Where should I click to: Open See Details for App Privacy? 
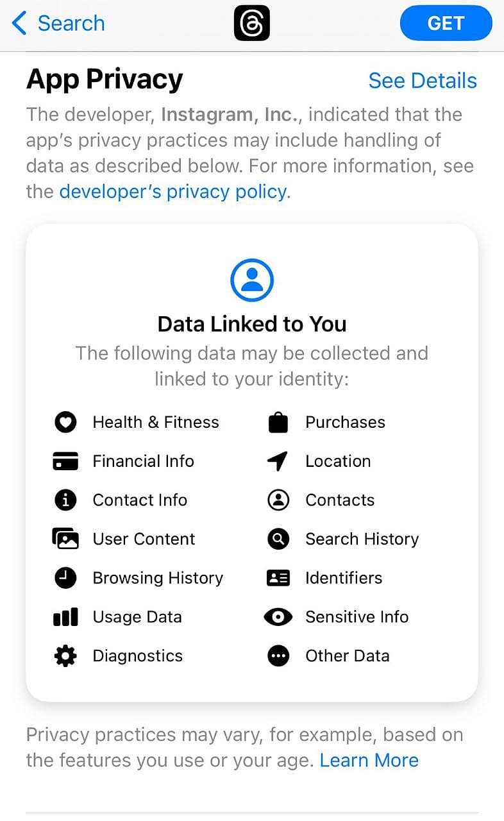point(423,81)
